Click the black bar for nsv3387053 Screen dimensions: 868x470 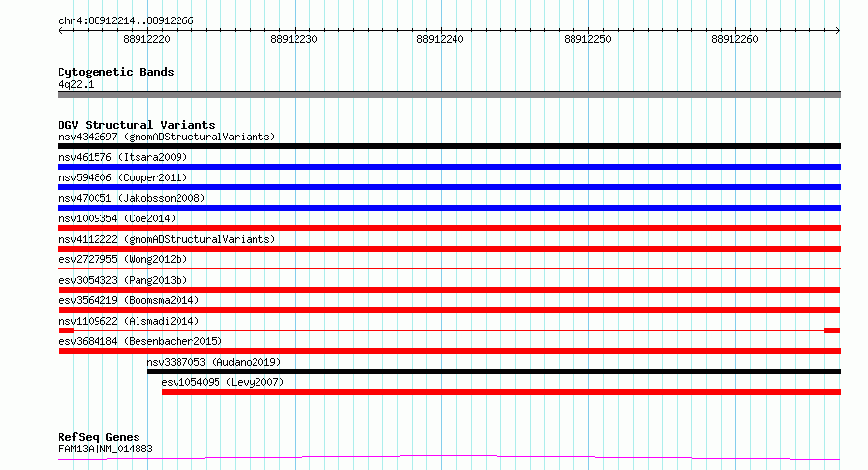tap(493, 372)
